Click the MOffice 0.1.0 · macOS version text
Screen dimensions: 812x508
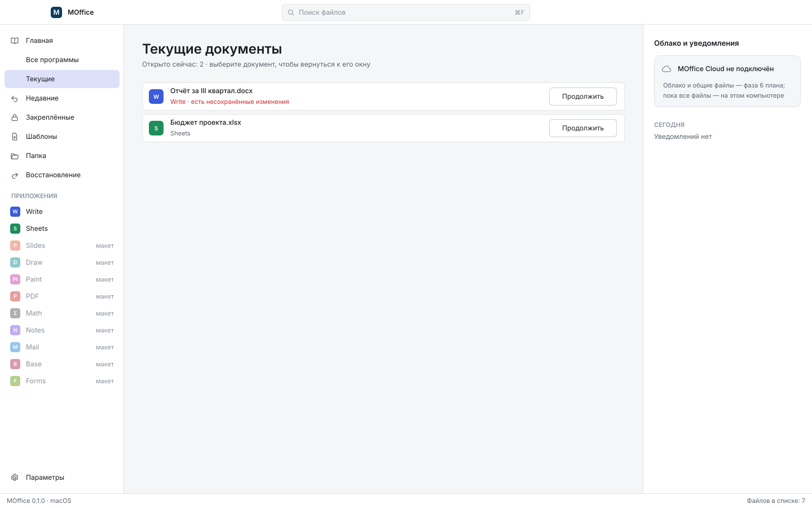coord(39,501)
